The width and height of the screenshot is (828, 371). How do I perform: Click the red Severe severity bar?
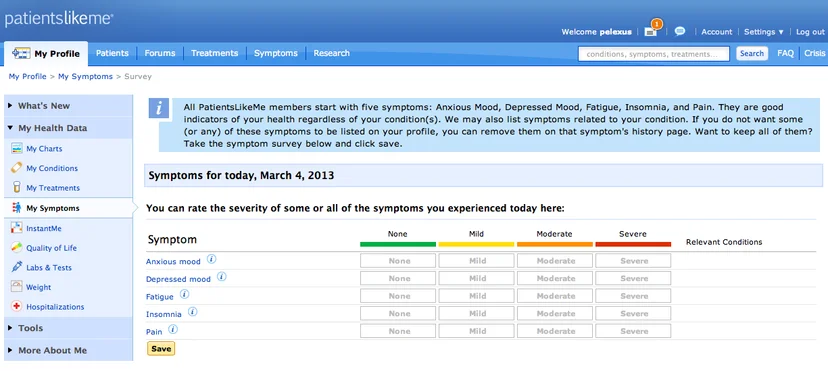pyautogui.click(x=633, y=244)
